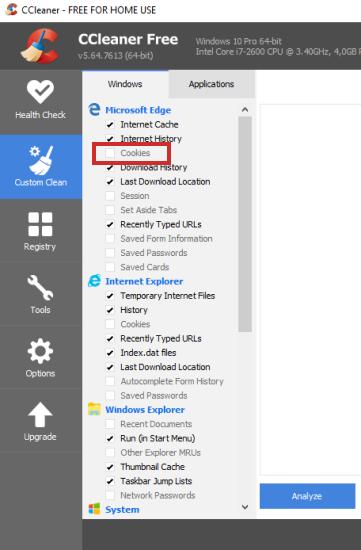Click the System Windows flag icon
The height and width of the screenshot is (550, 361).
(94, 509)
